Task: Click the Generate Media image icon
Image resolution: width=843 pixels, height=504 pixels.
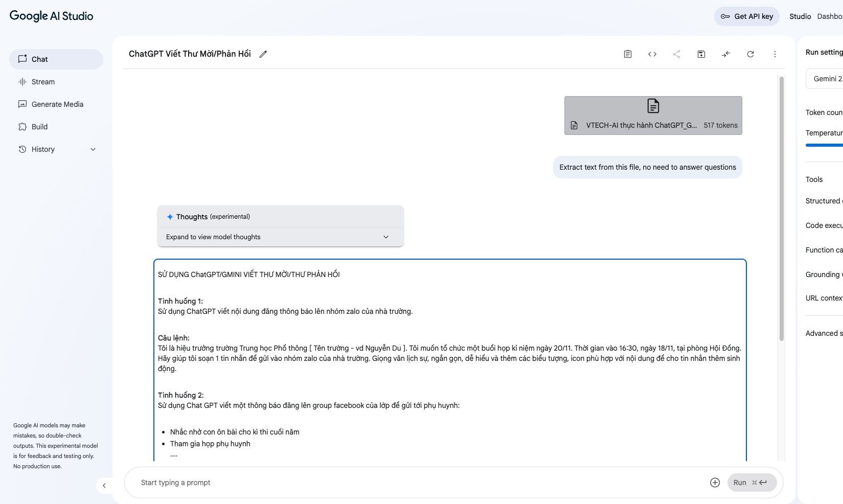Action: [x=22, y=104]
